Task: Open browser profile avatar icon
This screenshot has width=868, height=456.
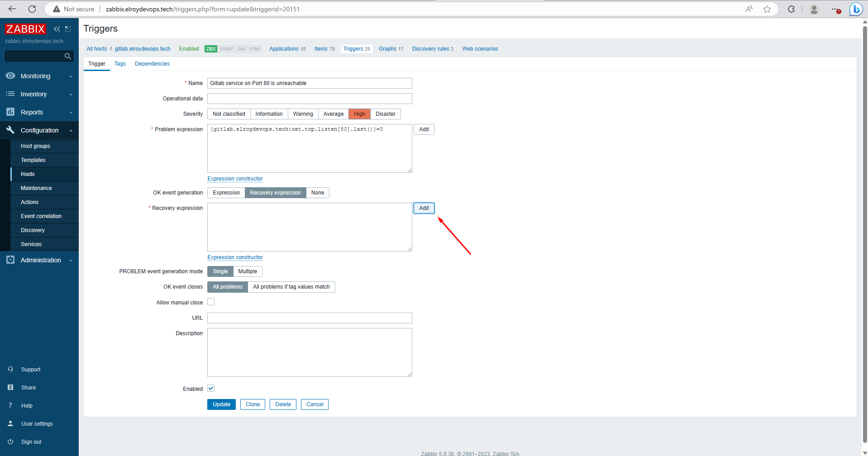Action: 814,9
